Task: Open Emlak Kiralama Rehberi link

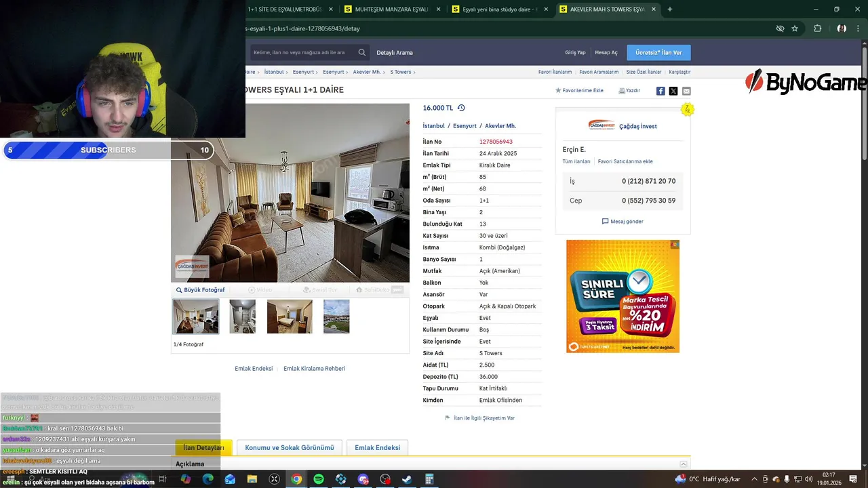Action: 314,369
